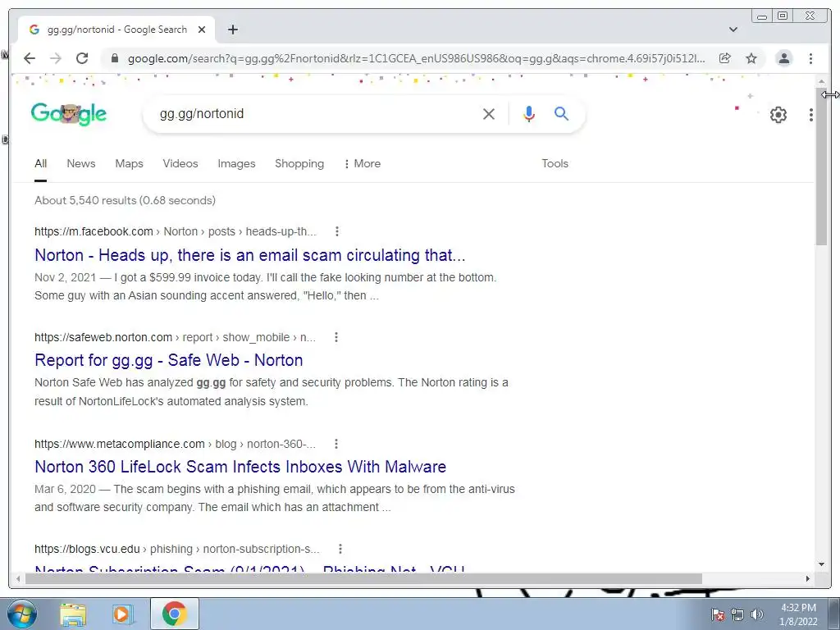
Task: Switch to the News tab
Action: click(x=81, y=164)
